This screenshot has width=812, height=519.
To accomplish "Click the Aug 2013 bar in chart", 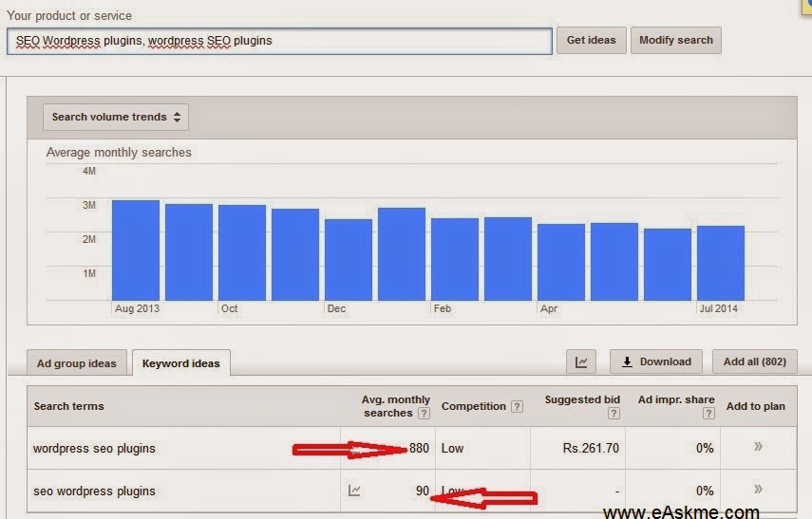I will pyautogui.click(x=136, y=250).
